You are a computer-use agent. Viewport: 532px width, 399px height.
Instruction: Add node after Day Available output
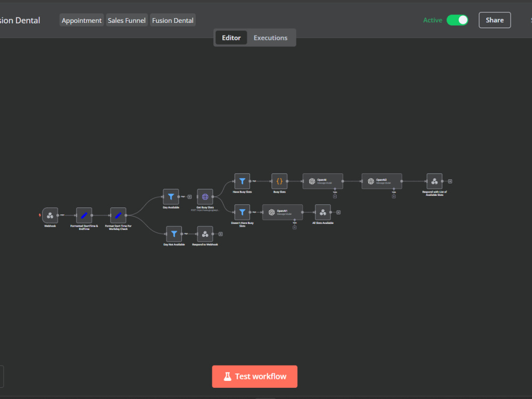tap(190, 197)
